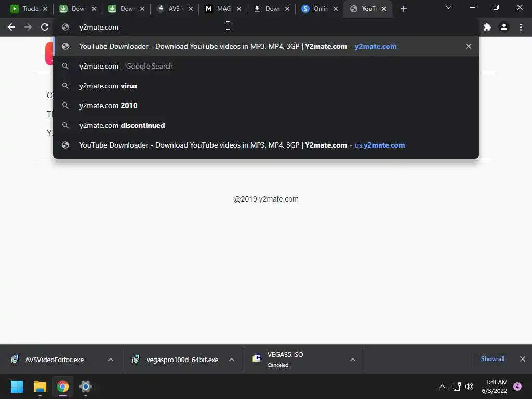Open the clock showing 1:41 AM
The height and width of the screenshot is (399, 532).
point(495,387)
